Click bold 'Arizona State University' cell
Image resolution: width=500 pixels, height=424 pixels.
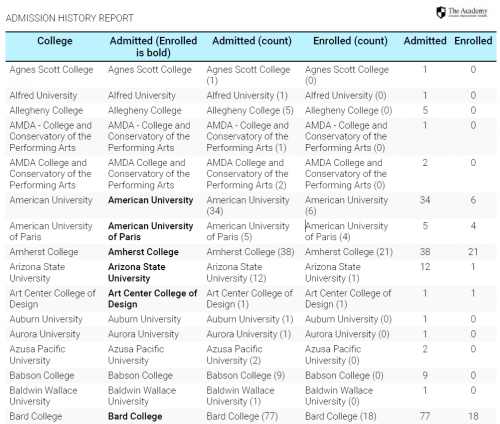click(x=137, y=273)
